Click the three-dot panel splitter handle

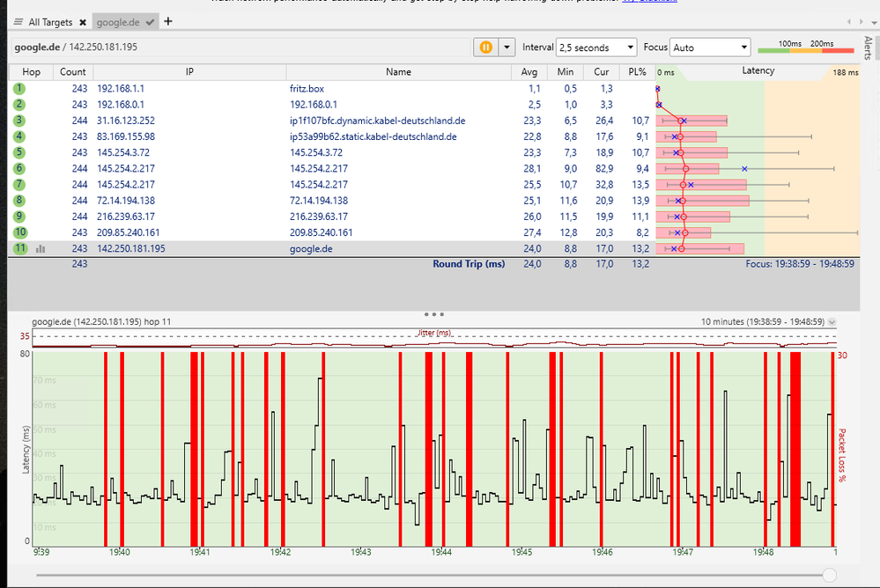coord(433,314)
